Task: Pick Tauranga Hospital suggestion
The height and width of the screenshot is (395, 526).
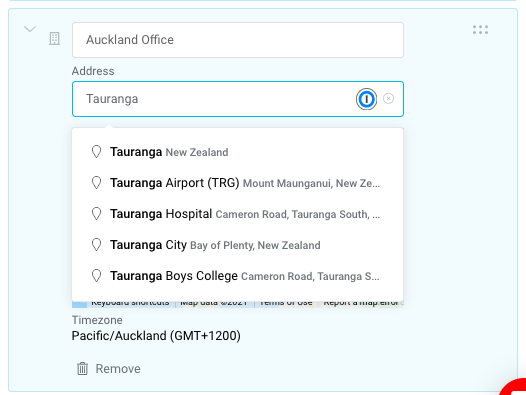Action: click(238, 214)
